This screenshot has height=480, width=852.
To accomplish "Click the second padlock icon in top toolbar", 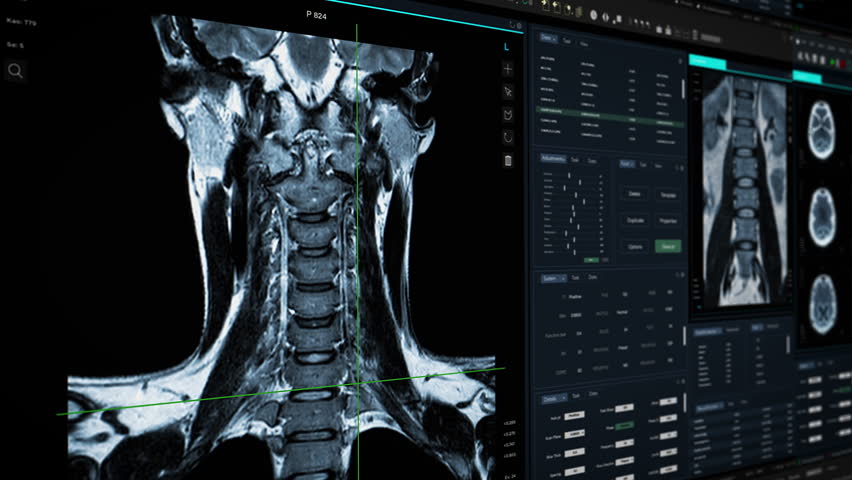I will point(669,30).
